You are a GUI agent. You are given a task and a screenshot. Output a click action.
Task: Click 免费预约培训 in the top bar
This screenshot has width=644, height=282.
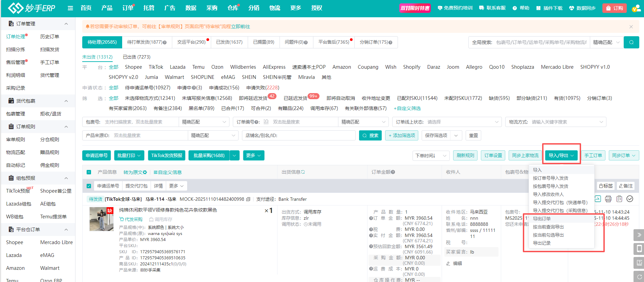coord(455,8)
